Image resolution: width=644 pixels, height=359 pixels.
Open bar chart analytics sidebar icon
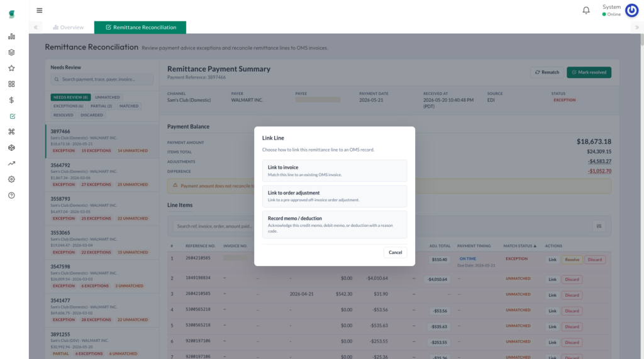point(11,36)
